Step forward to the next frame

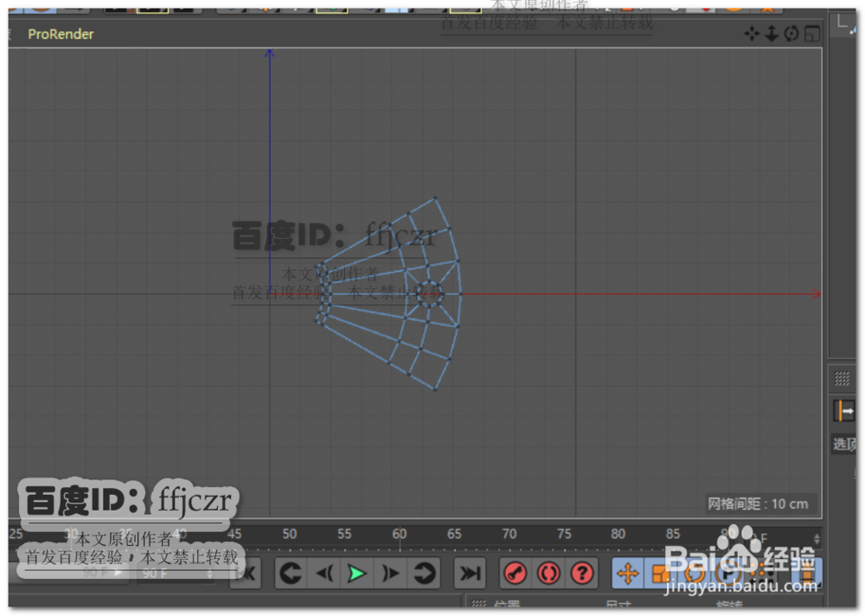pos(391,574)
